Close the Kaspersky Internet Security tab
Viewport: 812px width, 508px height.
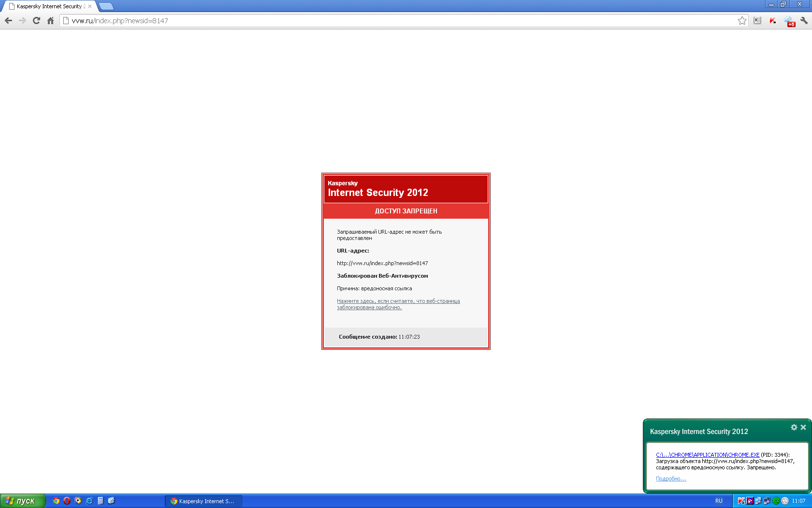[x=90, y=6]
